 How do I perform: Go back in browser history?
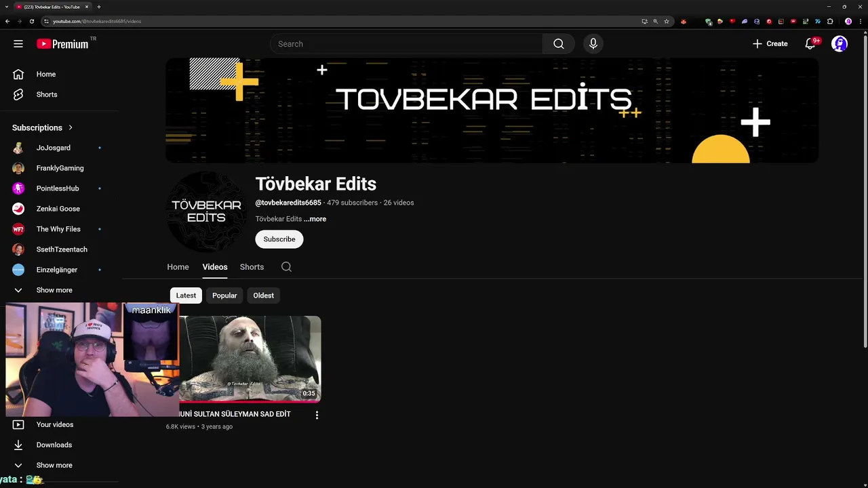pyautogui.click(x=7, y=21)
